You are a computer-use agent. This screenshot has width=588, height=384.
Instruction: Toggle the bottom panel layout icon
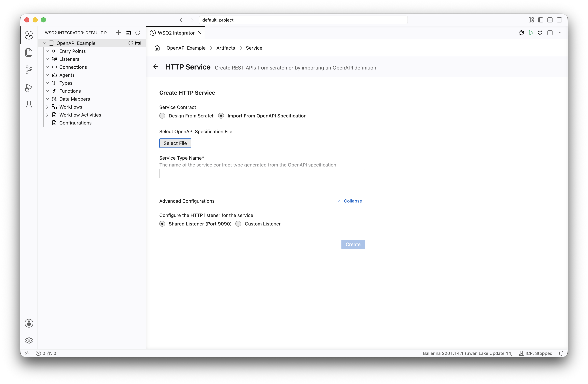pyautogui.click(x=550, y=20)
